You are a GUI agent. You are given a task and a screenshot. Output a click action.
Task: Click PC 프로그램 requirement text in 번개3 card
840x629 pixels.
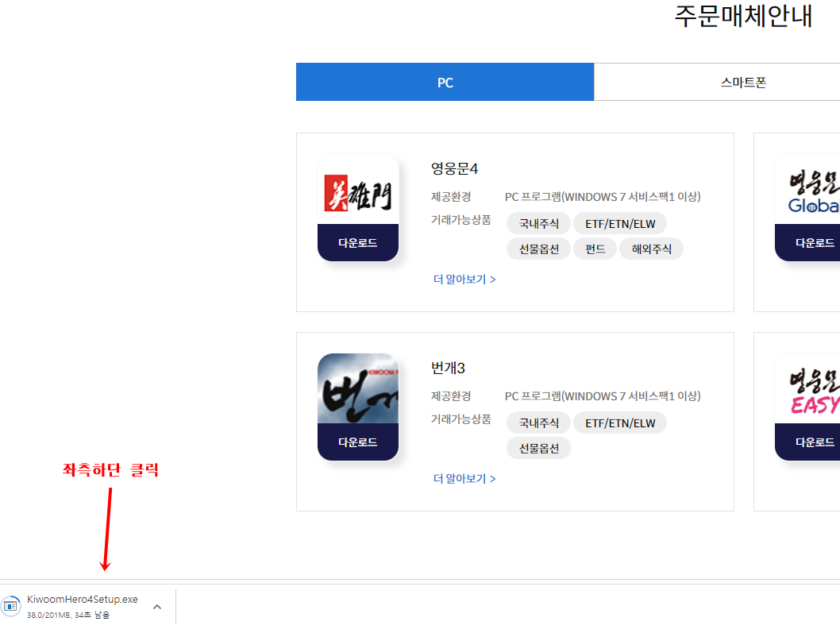click(603, 396)
